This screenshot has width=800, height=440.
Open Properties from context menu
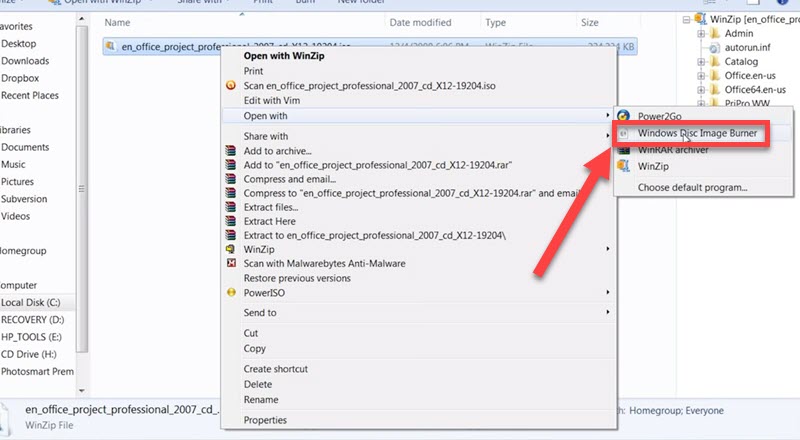point(265,420)
